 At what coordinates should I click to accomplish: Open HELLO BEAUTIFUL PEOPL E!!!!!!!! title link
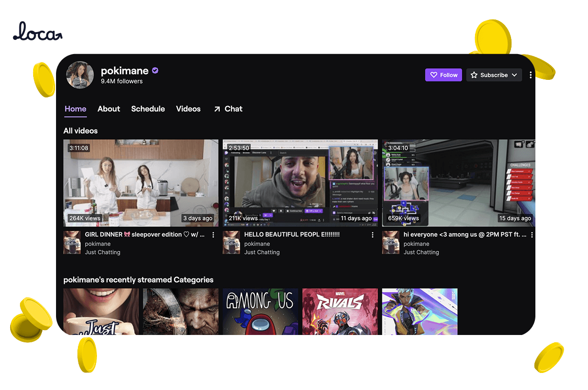pyautogui.click(x=292, y=235)
